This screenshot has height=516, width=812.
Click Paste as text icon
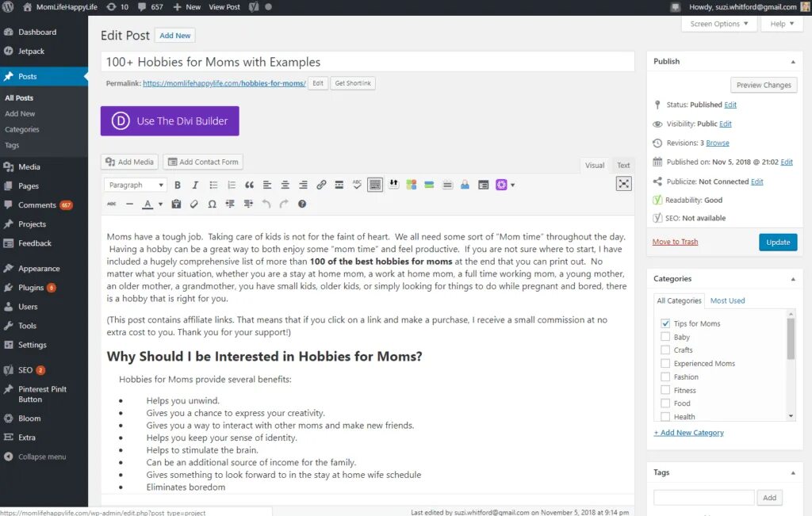pyautogui.click(x=176, y=204)
